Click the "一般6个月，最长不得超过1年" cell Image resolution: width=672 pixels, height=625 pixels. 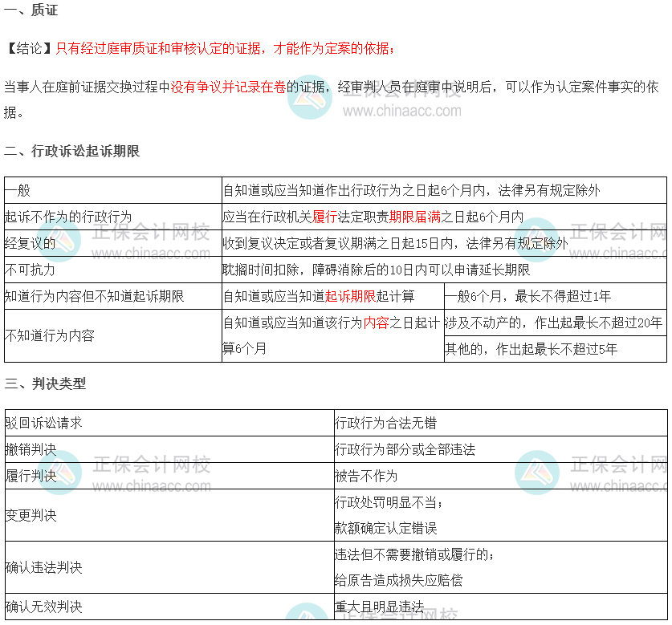click(x=527, y=296)
